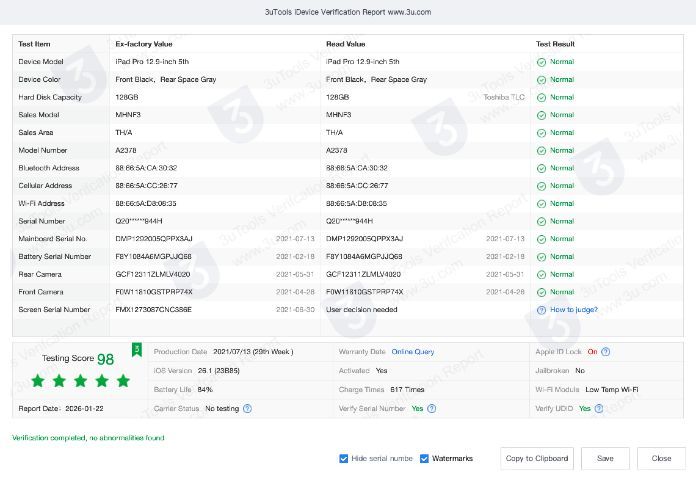The image size is (696, 480).
Task: Click the Report Date 2026-01-22 text
Action: [x=61, y=409]
